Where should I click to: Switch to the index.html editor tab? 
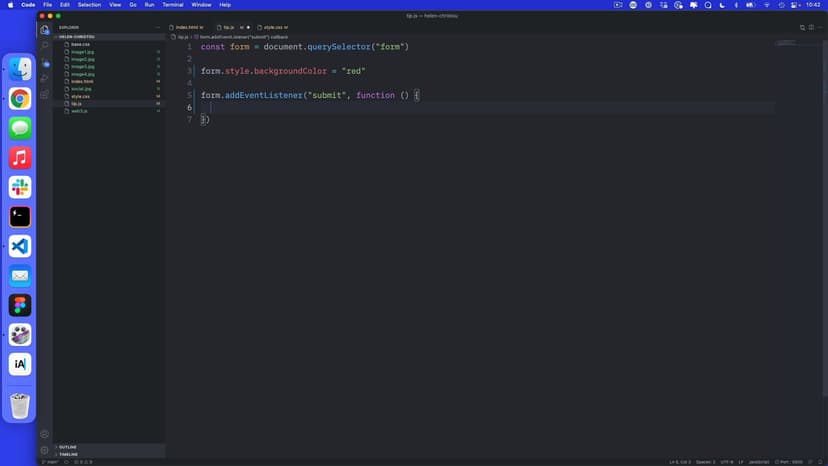187,27
